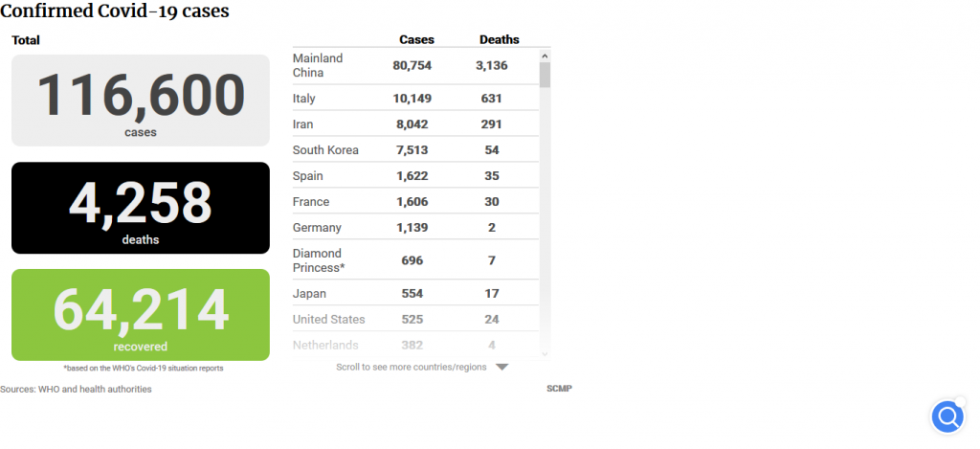The width and height of the screenshot is (980, 449).
Task: Click the table's vertical scrollbar thumb
Action: click(545, 75)
